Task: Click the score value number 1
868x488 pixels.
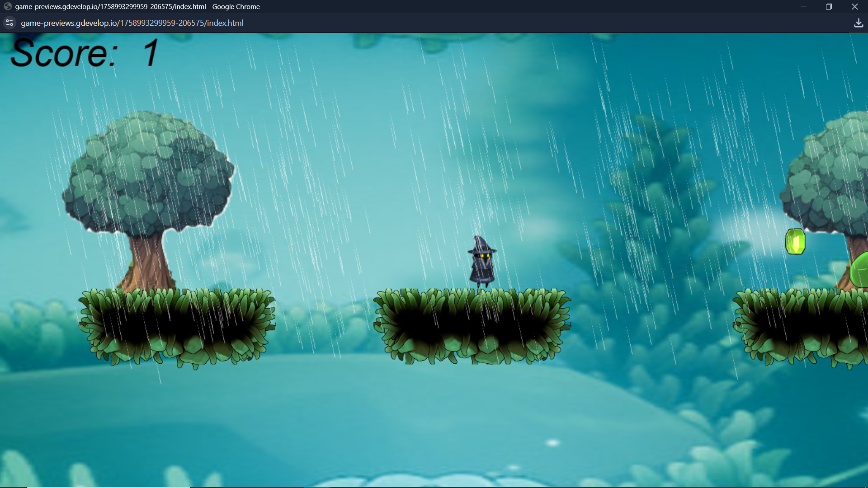Action: (x=151, y=53)
